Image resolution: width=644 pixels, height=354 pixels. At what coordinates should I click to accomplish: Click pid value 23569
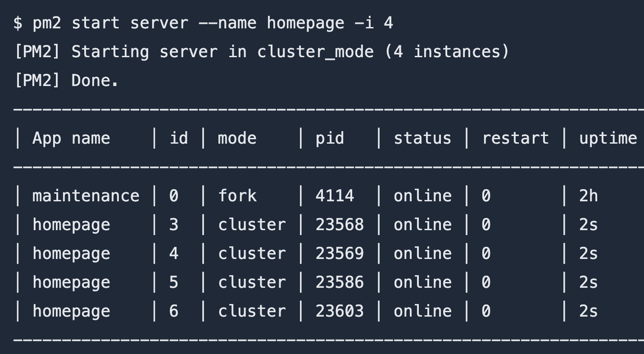tap(340, 254)
